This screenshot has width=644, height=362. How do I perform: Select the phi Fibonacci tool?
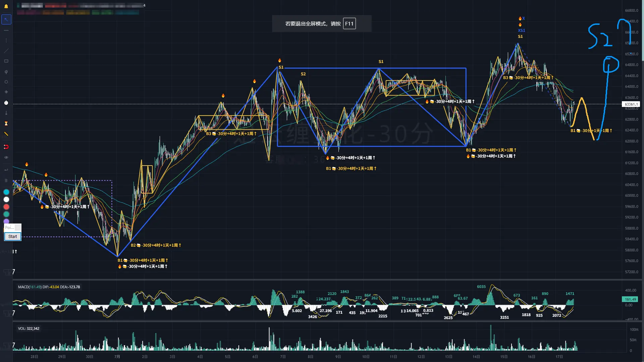click(6, 72)
